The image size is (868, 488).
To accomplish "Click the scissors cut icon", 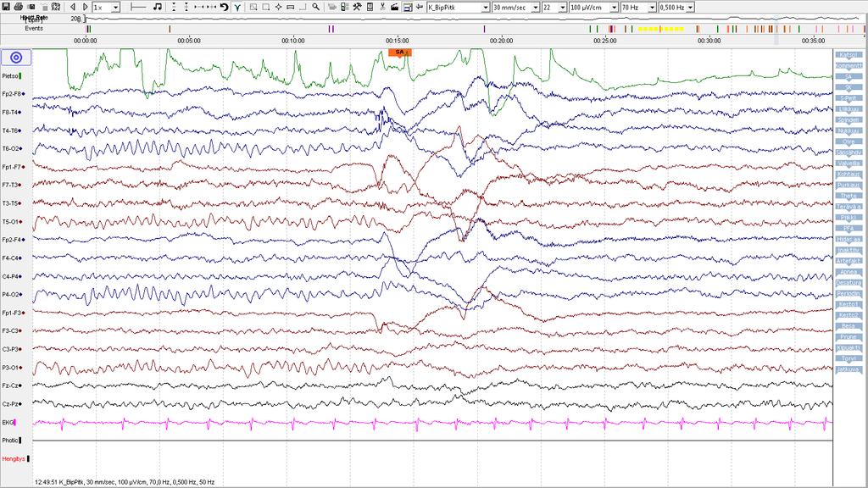I will [382, 7].
